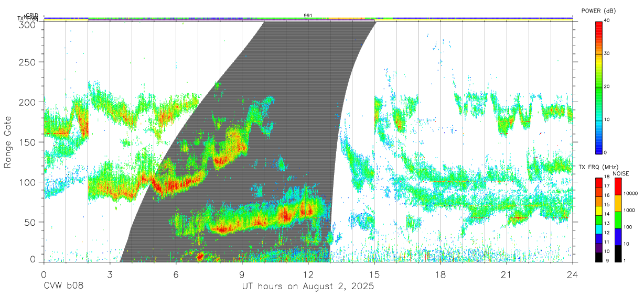Click the CVW b08 radar beam label

tap(63, 287)
